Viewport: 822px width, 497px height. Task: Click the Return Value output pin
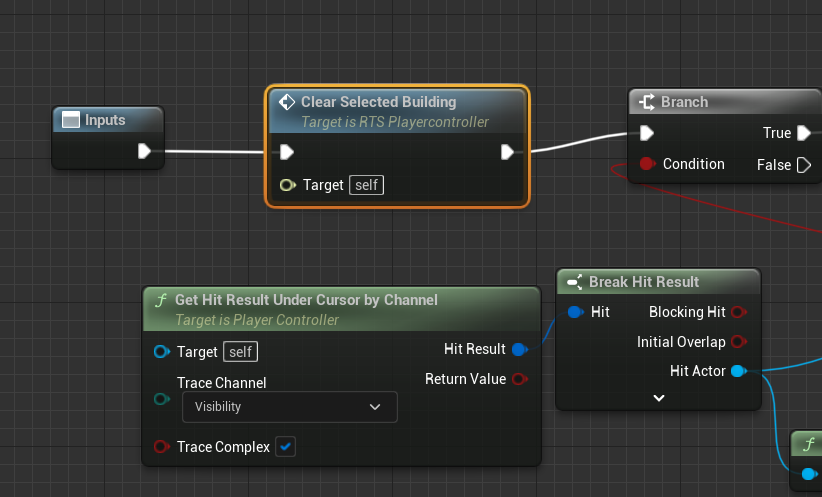pos(520,379)
